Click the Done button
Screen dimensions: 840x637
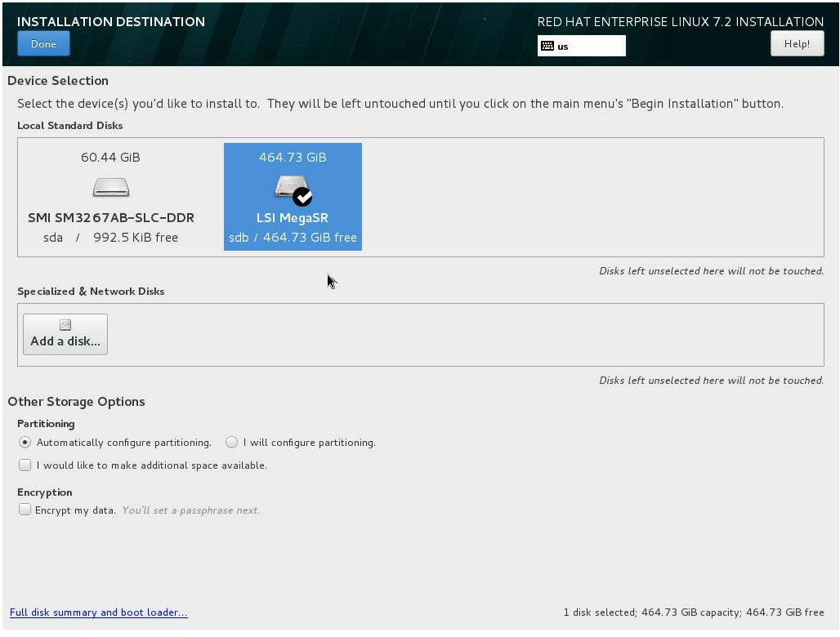click(43, 43)
